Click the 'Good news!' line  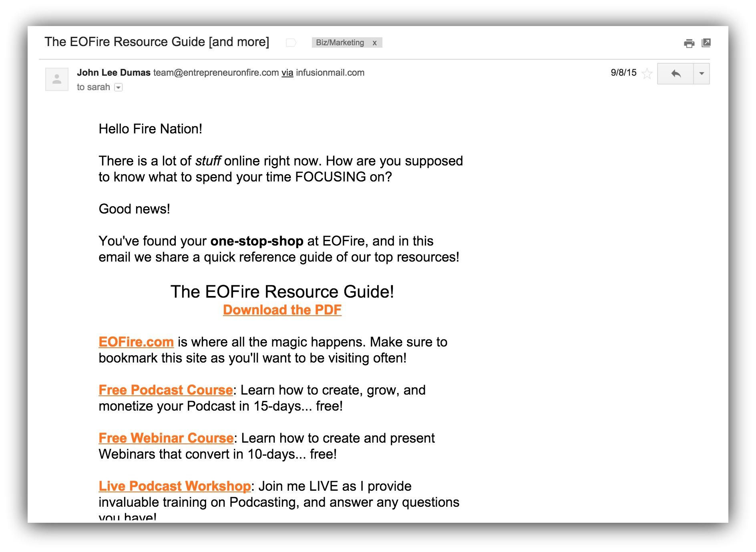point(135,209)
